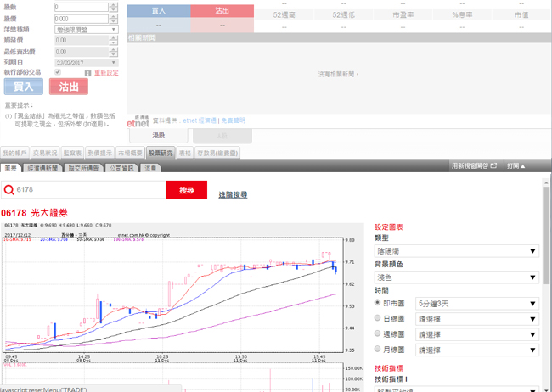Open the 技術指標 I dropdown
The width and height of the screenshot is (552, 392).
457,389
